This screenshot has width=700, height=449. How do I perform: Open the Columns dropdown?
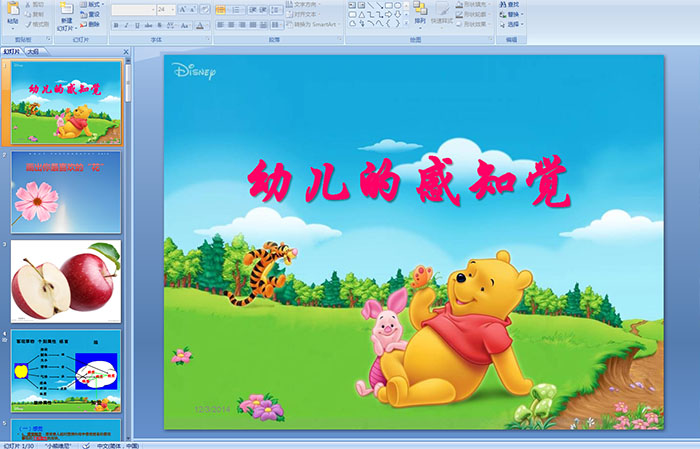[x=276, y=25]
